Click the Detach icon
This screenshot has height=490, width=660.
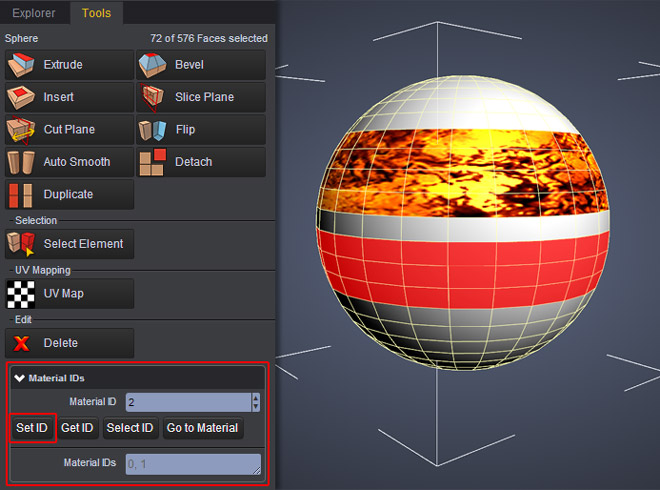[x=152, y=162]
